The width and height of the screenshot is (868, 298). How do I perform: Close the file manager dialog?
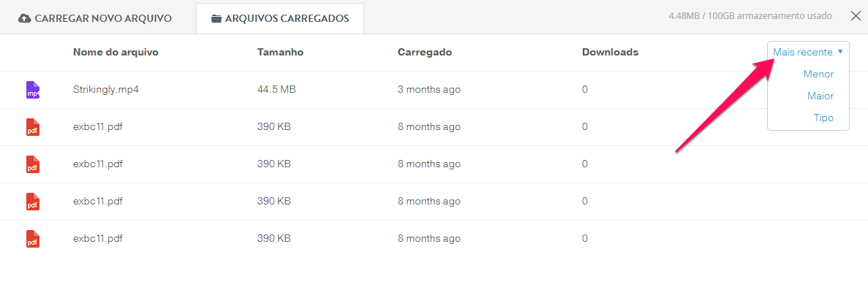[856, 16]
